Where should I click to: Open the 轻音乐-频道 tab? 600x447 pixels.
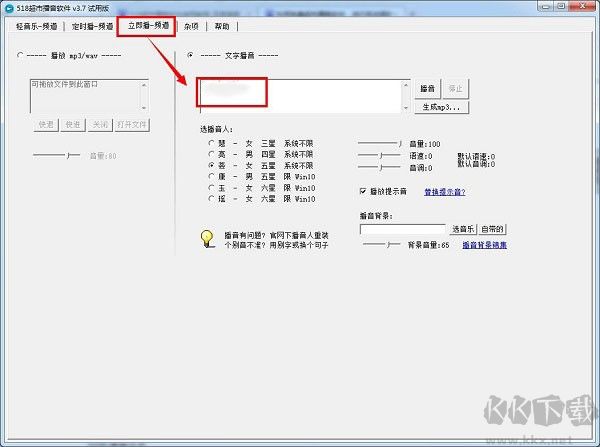(x=37, y=26)
